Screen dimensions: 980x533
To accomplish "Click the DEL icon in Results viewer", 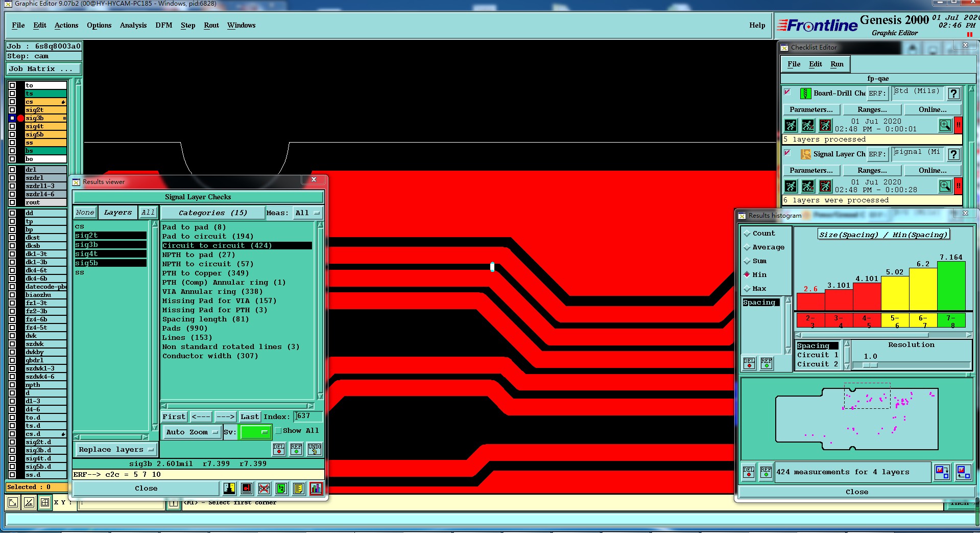I will click(x=279, y=449).
